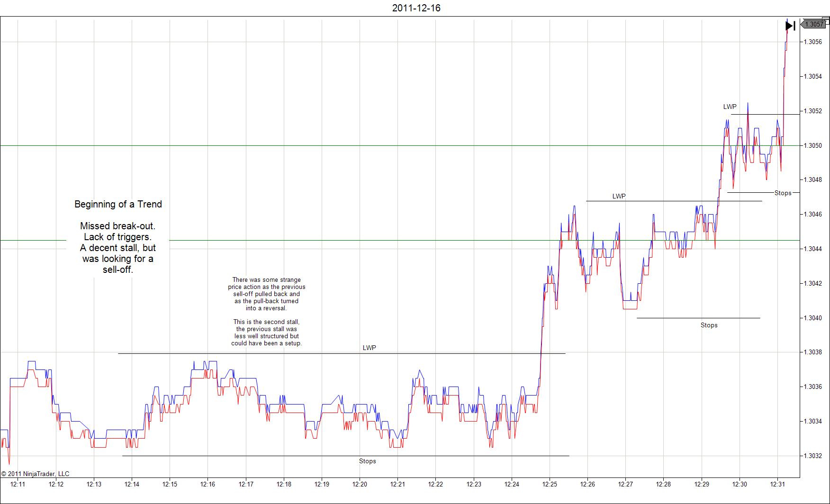Select the 12:26 time axis label
The width and height of the screenshot is (830, 504).
coord(587,484)
